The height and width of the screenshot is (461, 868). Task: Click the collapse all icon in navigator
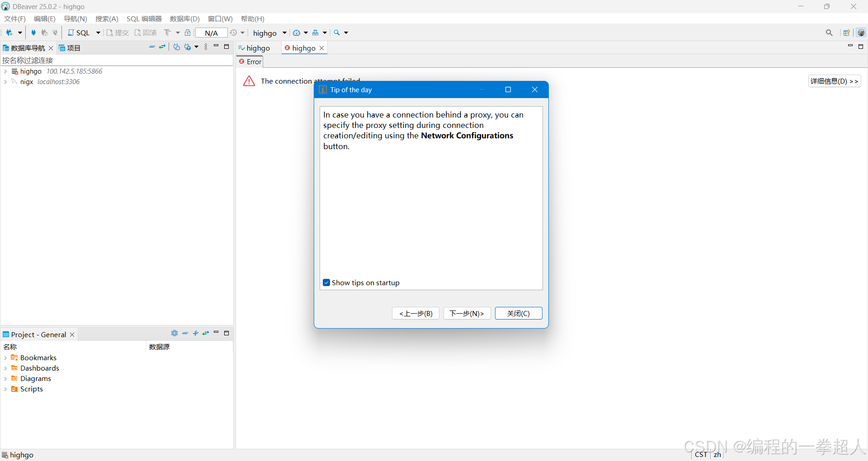152,47
